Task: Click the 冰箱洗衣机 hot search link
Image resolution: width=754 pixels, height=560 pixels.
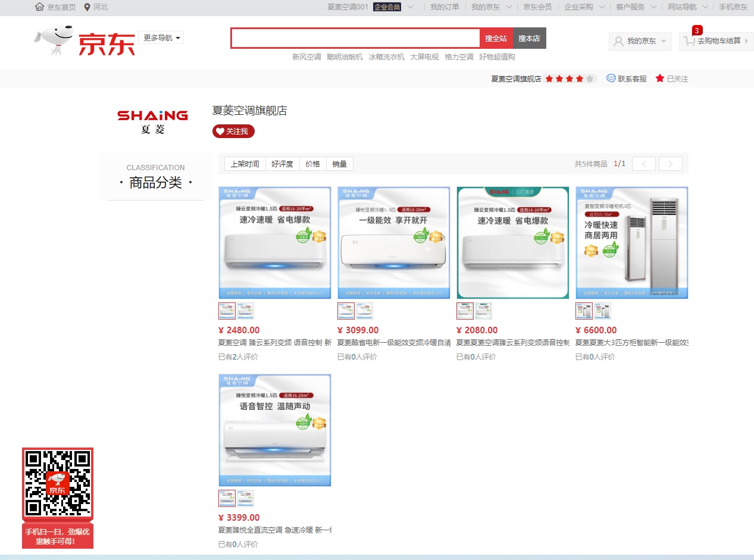Action: point(386,57)
